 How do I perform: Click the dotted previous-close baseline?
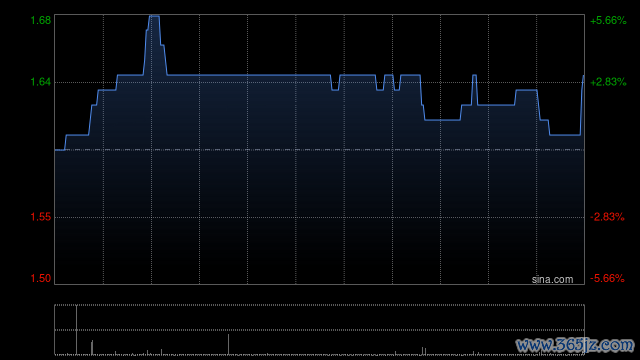point(319,150)
